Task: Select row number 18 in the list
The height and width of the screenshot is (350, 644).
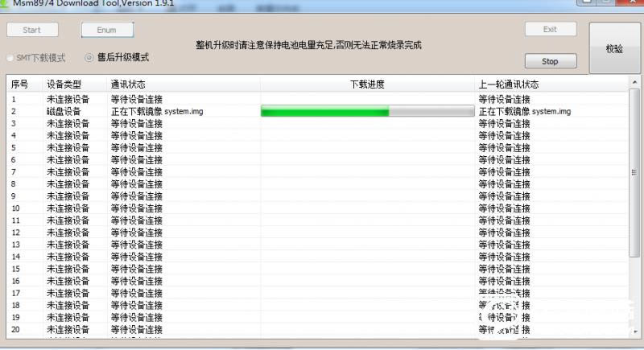Action: [15, 305]
